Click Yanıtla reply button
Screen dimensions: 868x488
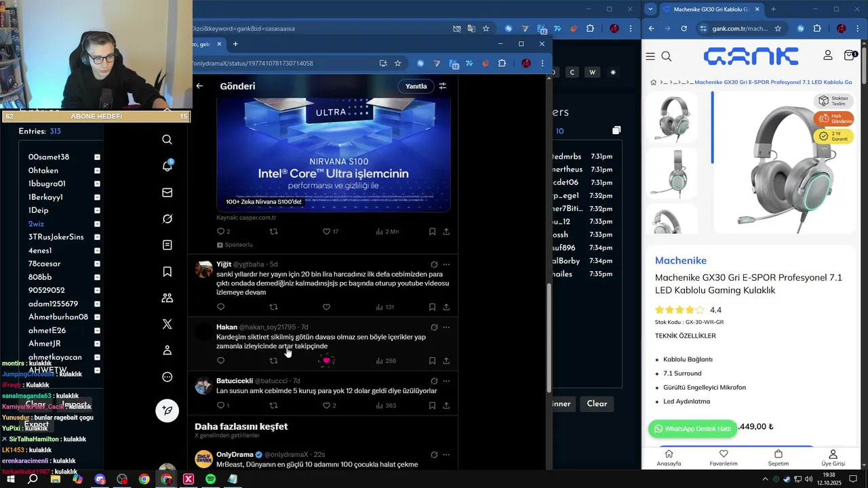[x=416, y=86]
